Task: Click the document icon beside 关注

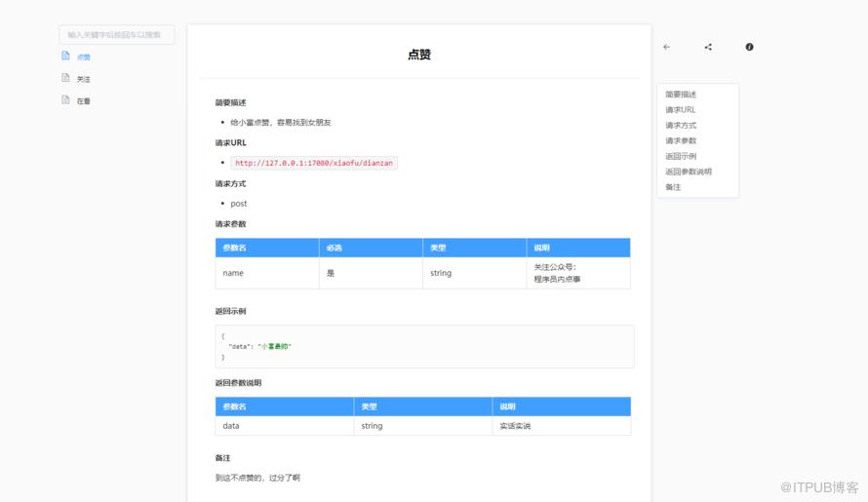Action: [66, 78]
